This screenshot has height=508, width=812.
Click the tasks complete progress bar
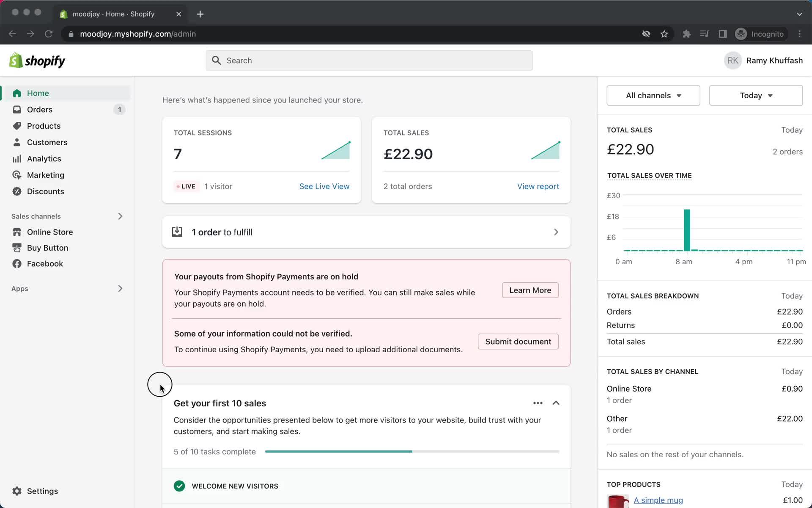coord(411,452)
